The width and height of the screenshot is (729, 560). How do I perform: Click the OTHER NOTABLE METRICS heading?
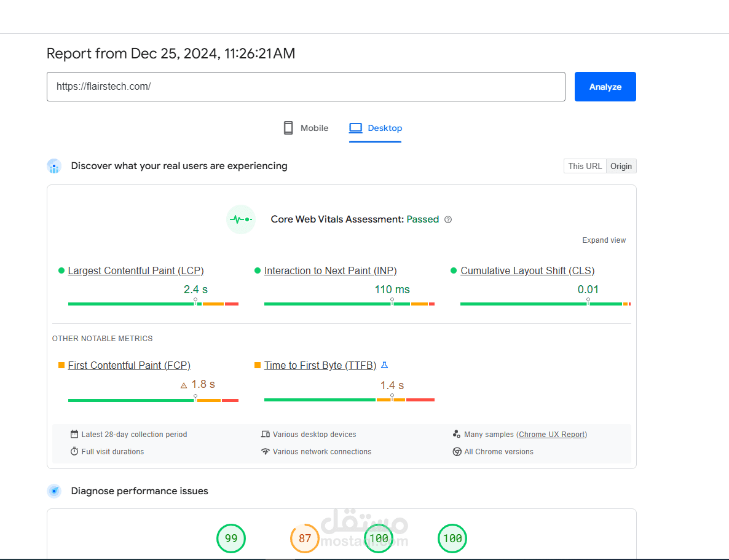point(102,339)
